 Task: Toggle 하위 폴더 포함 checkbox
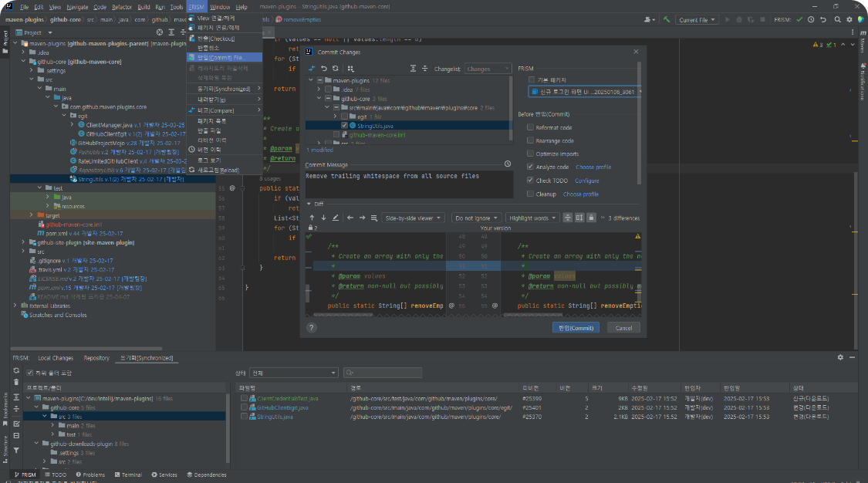coord(30,373)
